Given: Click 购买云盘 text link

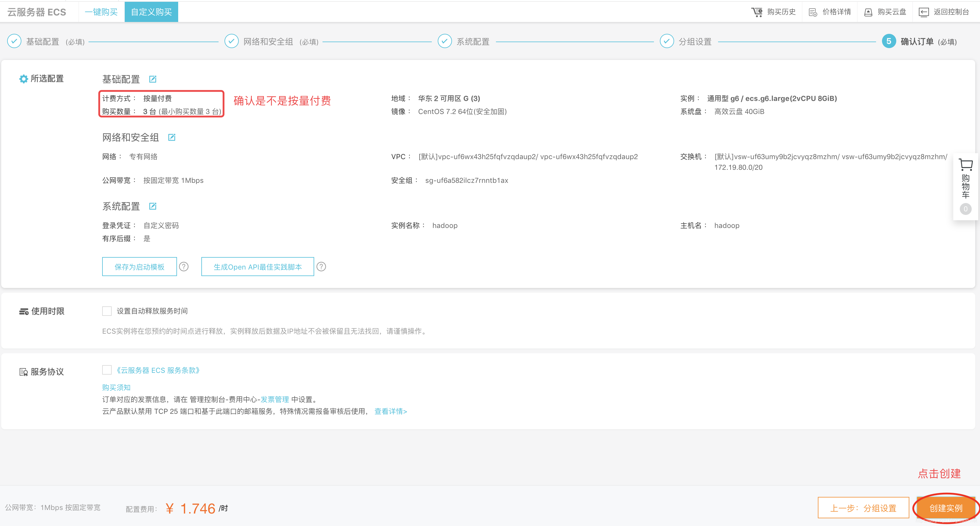Looking at the screenshot, I should tap(892, 12).
